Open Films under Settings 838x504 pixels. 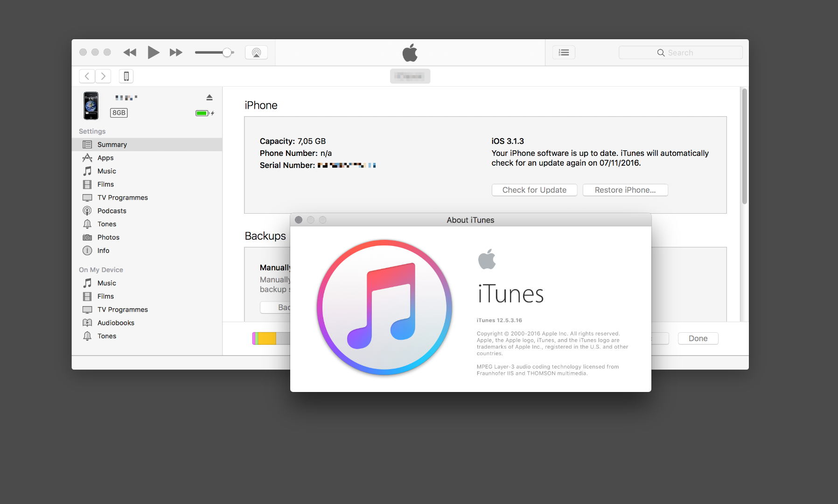(147, 184)
